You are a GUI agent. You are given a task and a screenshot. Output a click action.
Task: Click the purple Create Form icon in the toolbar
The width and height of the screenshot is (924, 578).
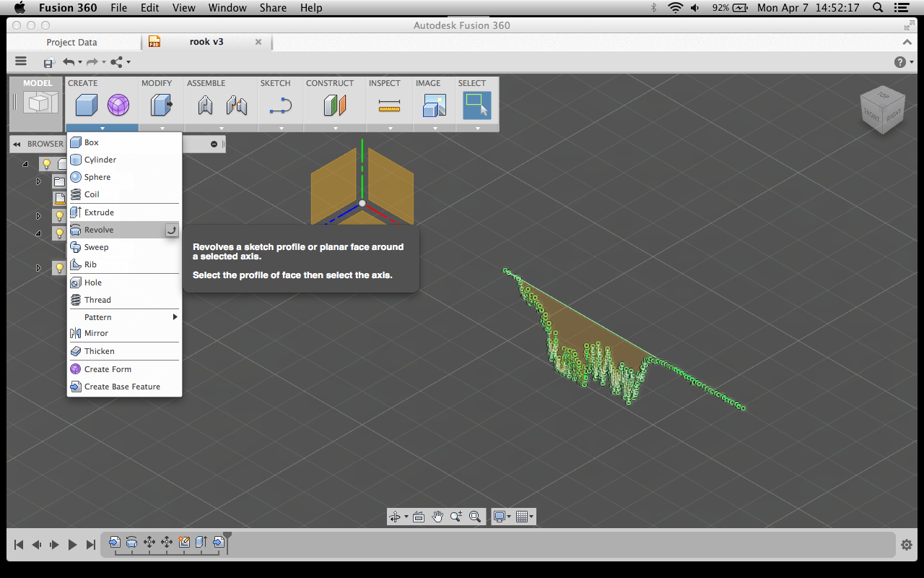point(118,105)
